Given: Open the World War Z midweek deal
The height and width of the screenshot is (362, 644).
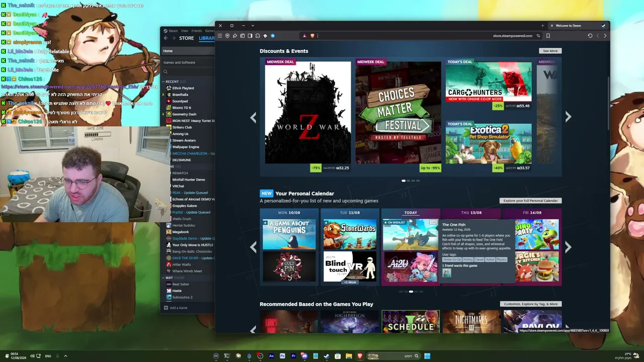Looking at the screenshot, I should click(x=308, y=113).
